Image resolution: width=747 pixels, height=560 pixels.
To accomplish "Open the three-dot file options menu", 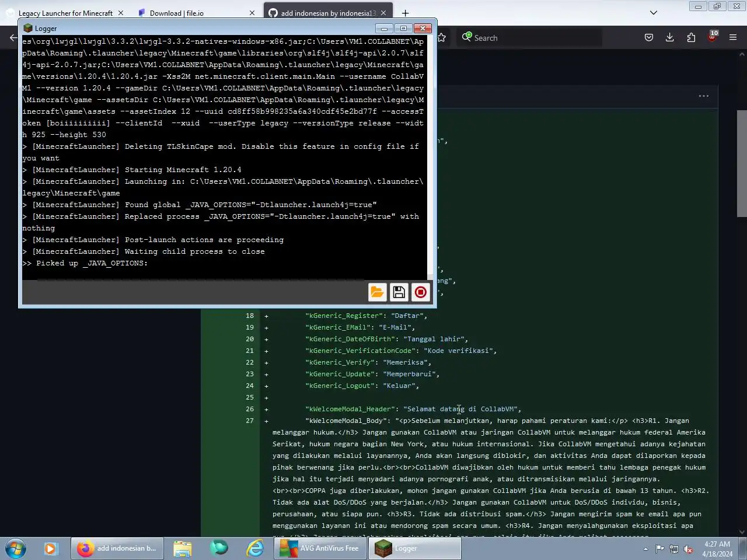I will click(x=704, y=96).
